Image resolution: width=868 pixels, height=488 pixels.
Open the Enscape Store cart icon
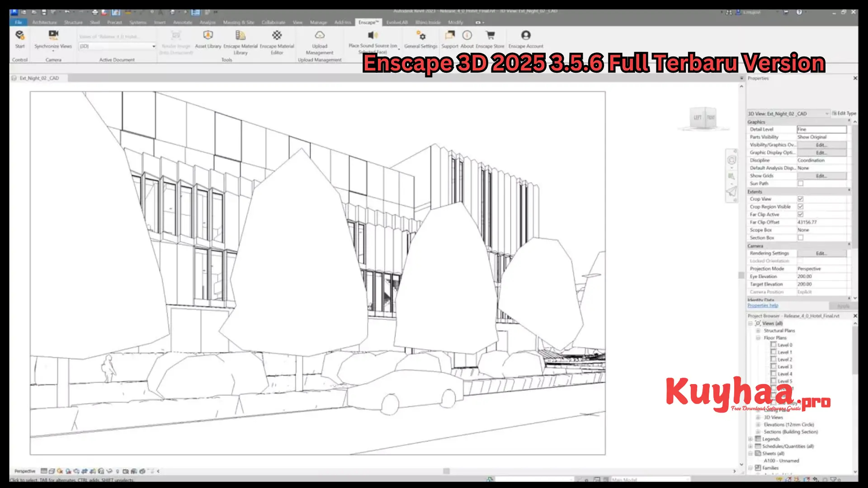coord(490,35)
